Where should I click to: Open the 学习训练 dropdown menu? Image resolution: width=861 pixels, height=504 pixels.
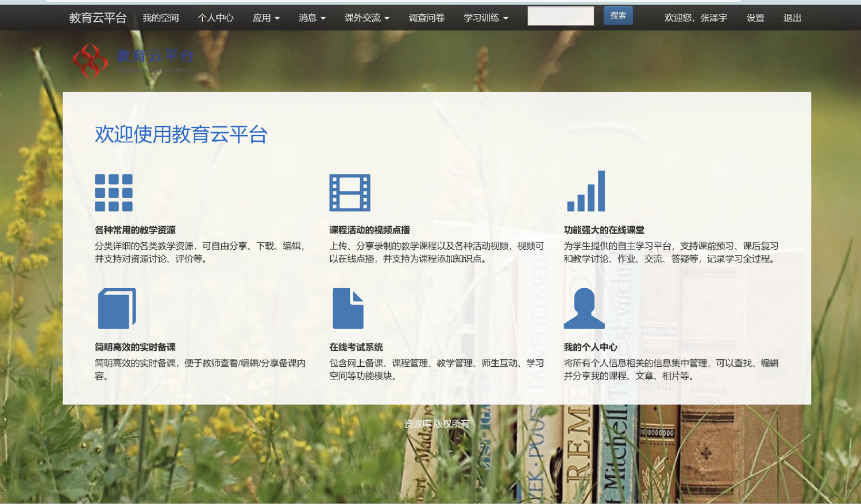(x=485, y=18)
